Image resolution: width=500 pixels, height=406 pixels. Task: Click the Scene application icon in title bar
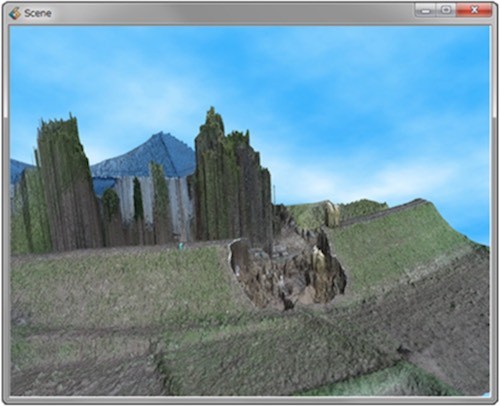(x=15, y=13)
